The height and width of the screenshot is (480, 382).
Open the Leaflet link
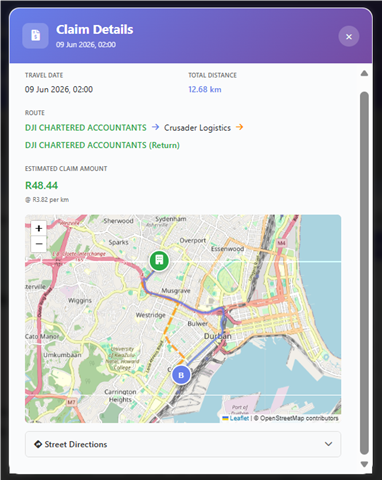click(x=239, y=418)
